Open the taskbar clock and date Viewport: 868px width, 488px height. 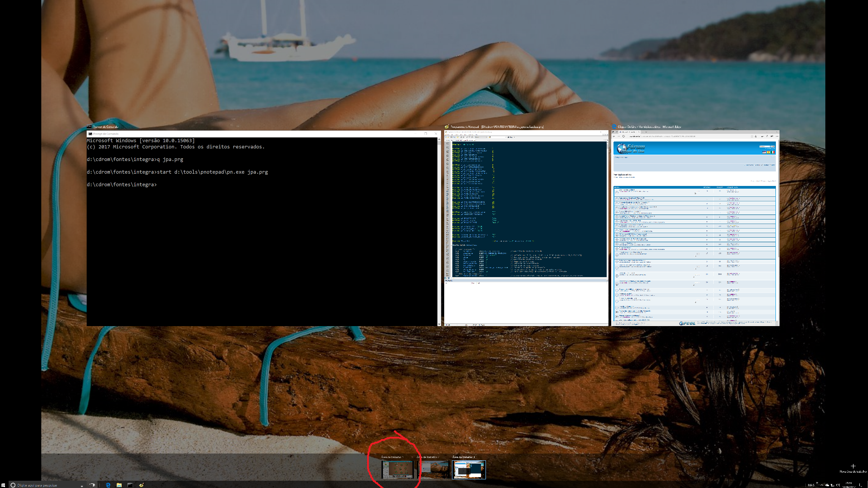click(x=848, y=485)
